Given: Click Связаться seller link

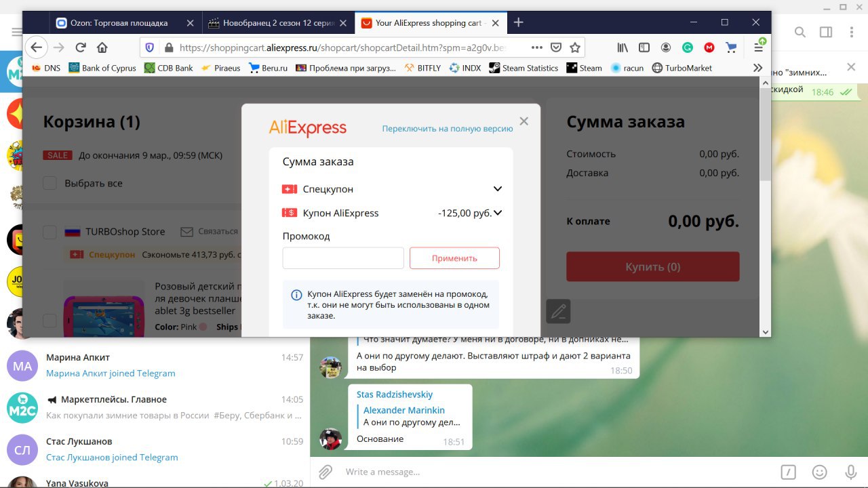Looking at the screenshot, I should pos(218,232).
